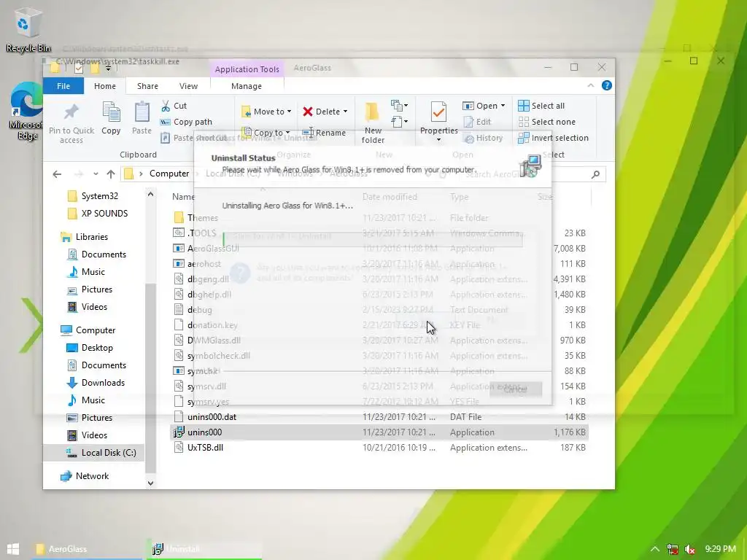Click the History button in ribbon

(484, 138)
